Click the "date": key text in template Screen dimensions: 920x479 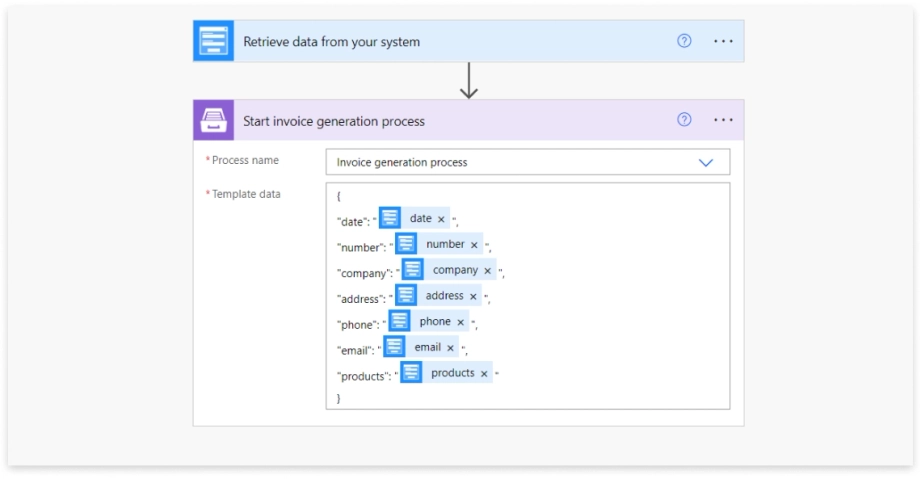click(x=353, y=222)
